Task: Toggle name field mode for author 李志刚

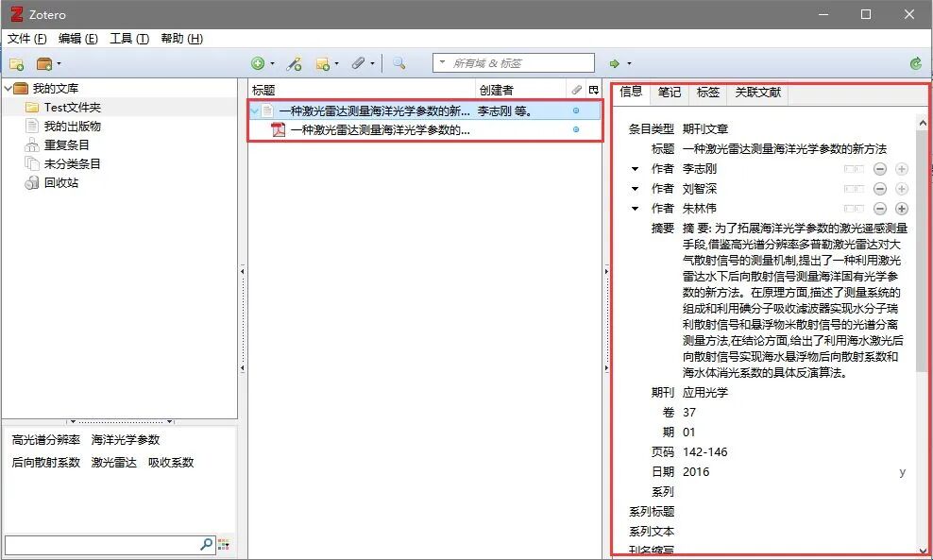Action: point(854,169)
